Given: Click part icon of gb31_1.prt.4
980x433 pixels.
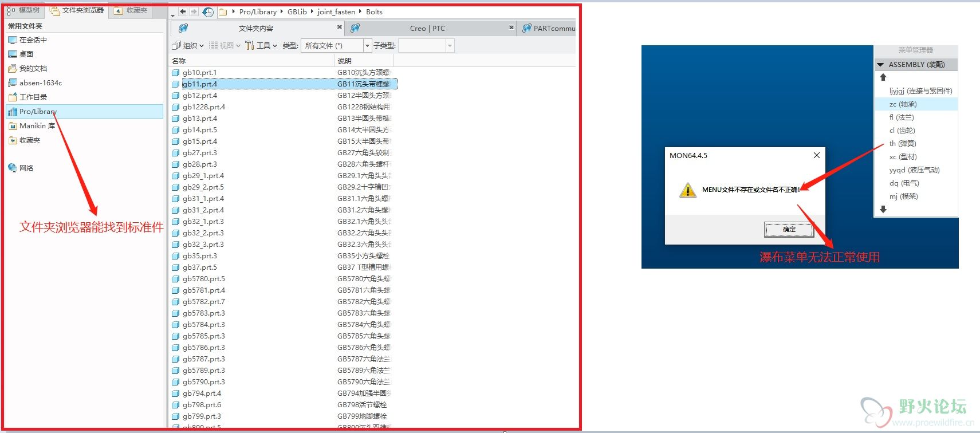Looking at the screenshot, I should point(176,199).
